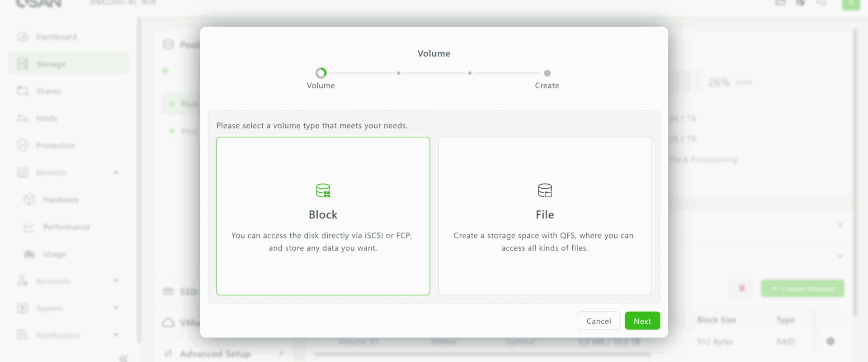Open the Performance menu item
The width and height of the screenshot is (868, 362).
tap(66, 227)
